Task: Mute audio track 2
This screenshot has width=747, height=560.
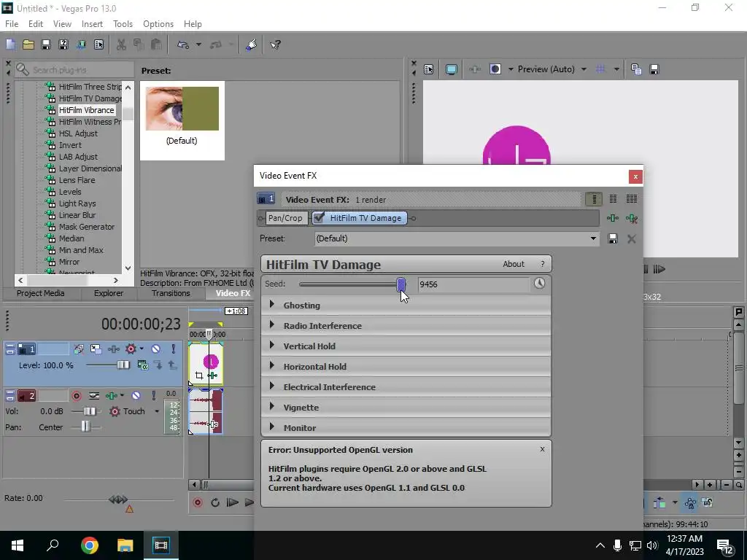Action: click(x=136, y=396)
